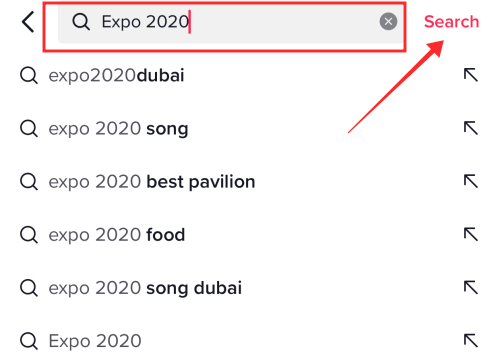Tap the red Search button

[x=451, y=22]
